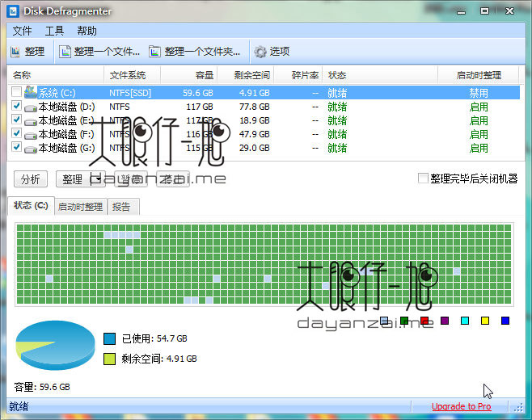
Task: Click the 容量: 59.6 GB label below pie chart
Action: pyautogui.click(x=42, y=387)
